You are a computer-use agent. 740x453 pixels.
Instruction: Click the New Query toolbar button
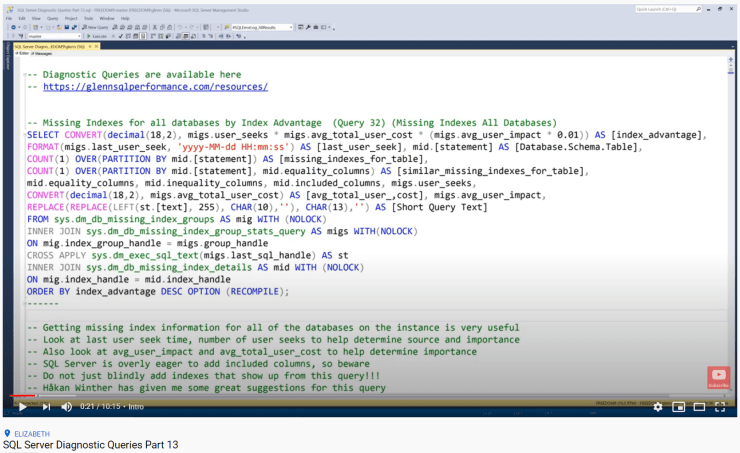click(x=95, y=27)
